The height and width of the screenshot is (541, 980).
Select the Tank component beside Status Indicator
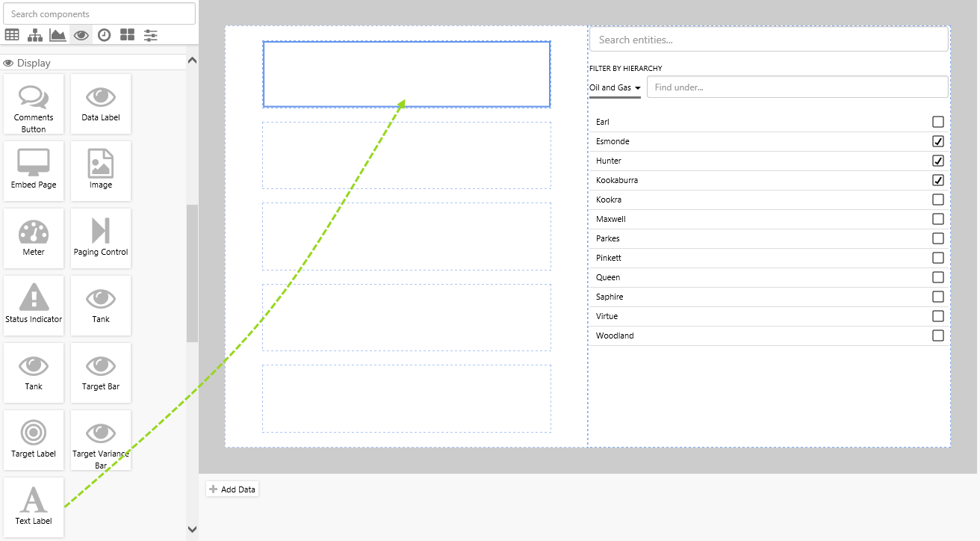point(101,306)
